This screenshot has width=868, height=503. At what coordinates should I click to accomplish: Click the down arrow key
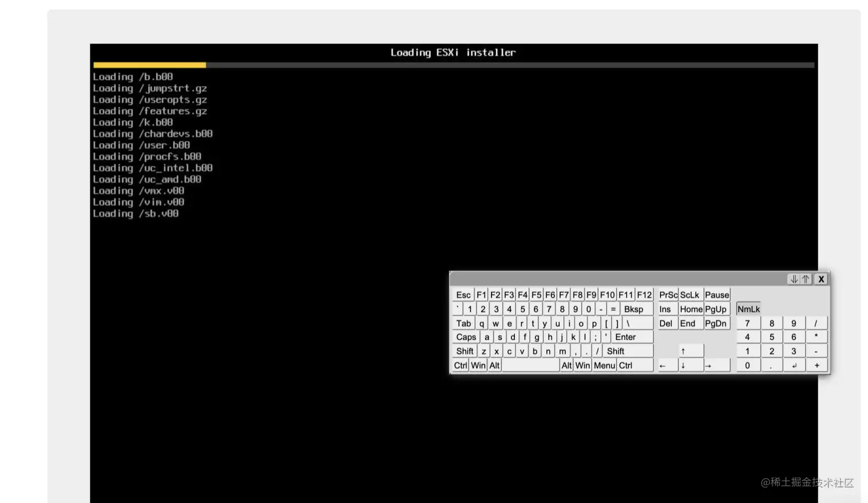tap(691, 365)
